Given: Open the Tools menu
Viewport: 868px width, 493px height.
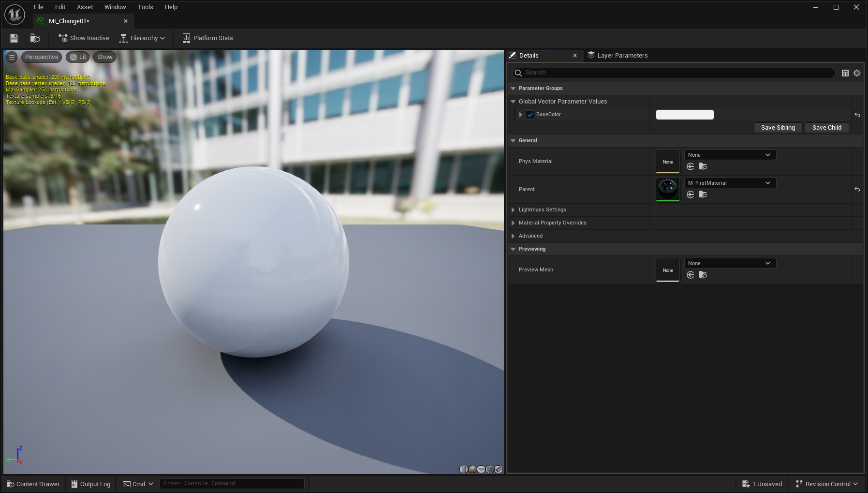Looking at the screenshot, I should click(x=145, y=7).
